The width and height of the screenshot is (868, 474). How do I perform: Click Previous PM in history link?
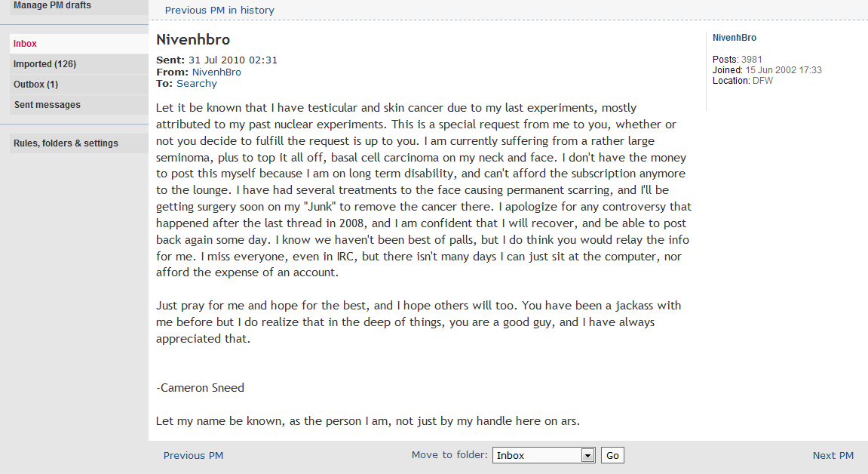click(219, 11)
